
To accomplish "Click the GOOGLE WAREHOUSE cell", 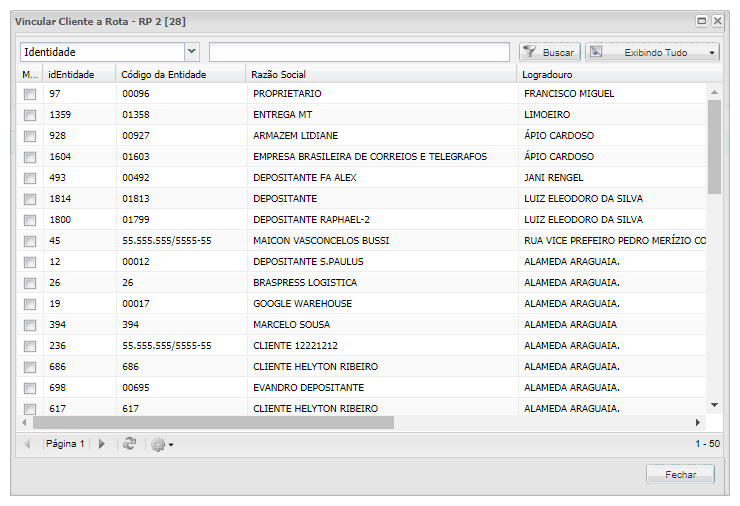I will [x=382, y=304].
